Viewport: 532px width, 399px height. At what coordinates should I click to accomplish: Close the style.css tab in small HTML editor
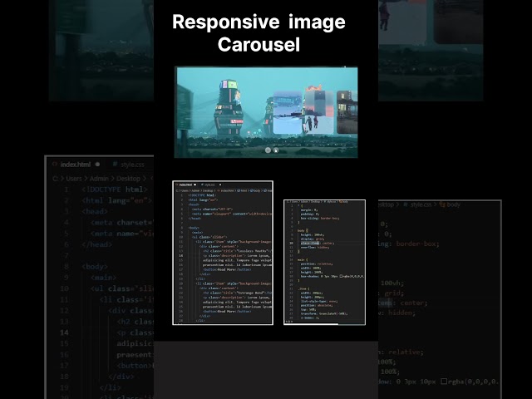220,185
